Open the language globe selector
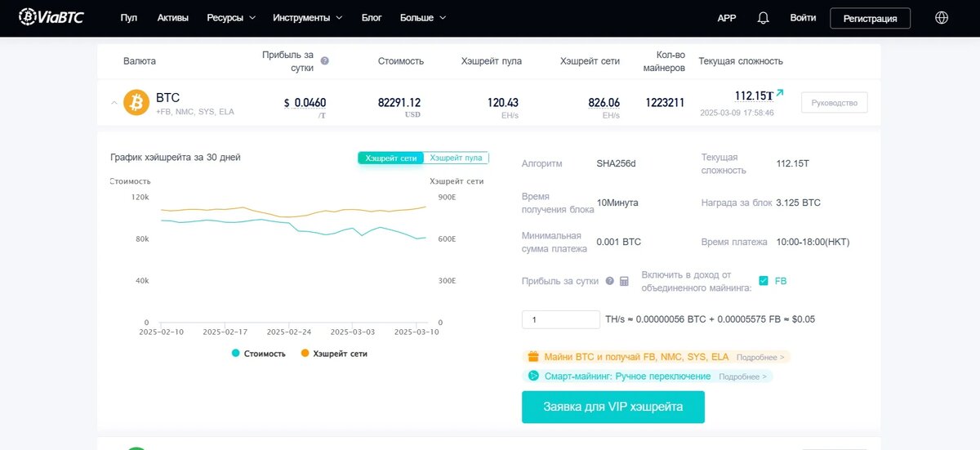Viewport: 980px width, 450px height. pos(942,17)
